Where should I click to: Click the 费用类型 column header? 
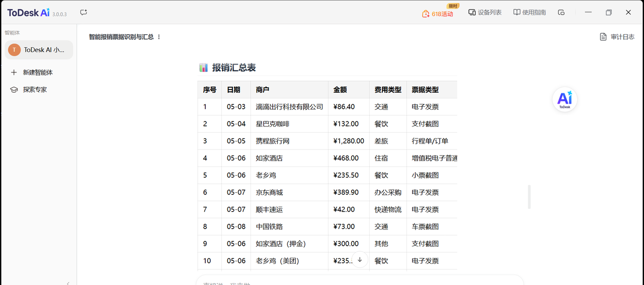(388, 90)
